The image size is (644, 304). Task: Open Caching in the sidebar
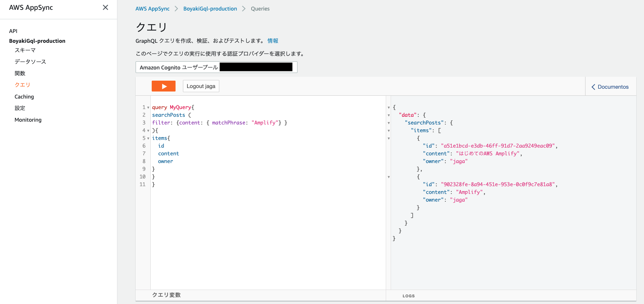tap(24, 96)
